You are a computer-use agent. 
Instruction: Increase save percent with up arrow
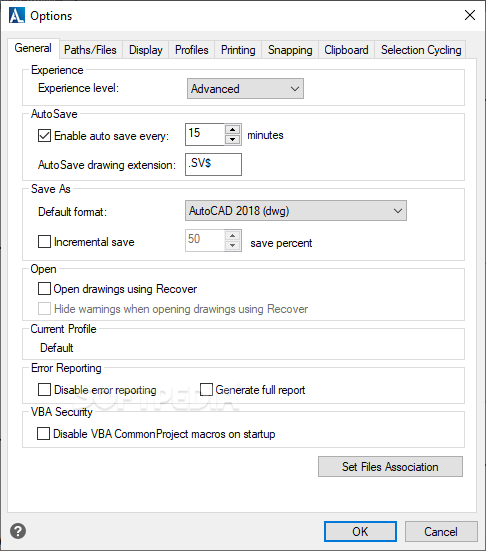[x=232, y=235]
